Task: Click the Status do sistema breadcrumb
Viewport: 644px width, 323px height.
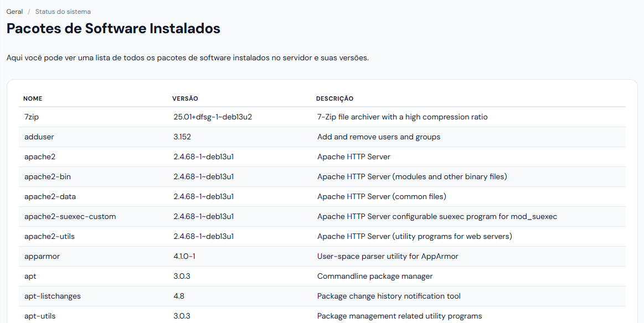Action: pos(63,12)
